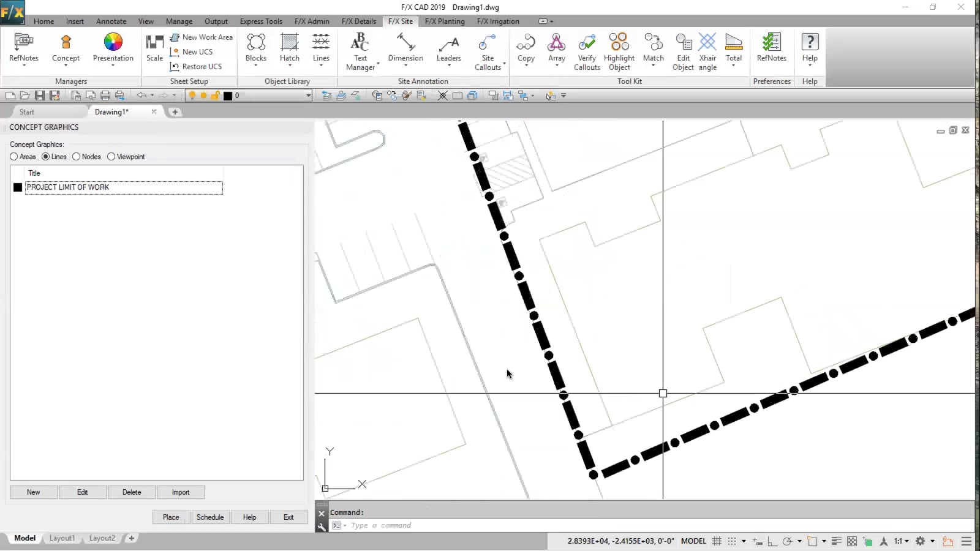Click the black layer color swatch
The width and height of the screenshot is (980, 551).
point(228,96)
